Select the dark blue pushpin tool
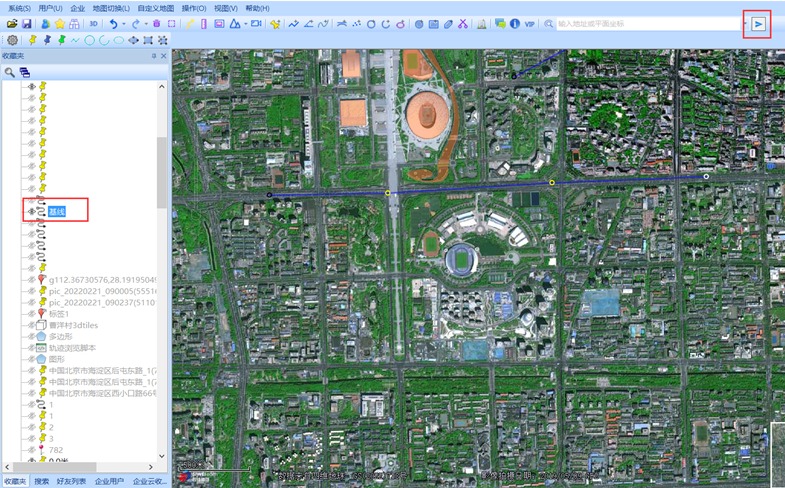The image size is (785, 488). [x=47, y=40]
